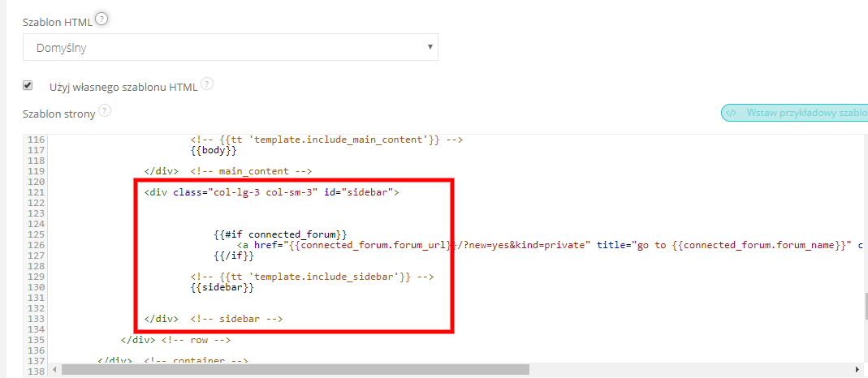868x378 pixels.
Task: Open help icon next to Szablon strony
Action: click(105, 111)
